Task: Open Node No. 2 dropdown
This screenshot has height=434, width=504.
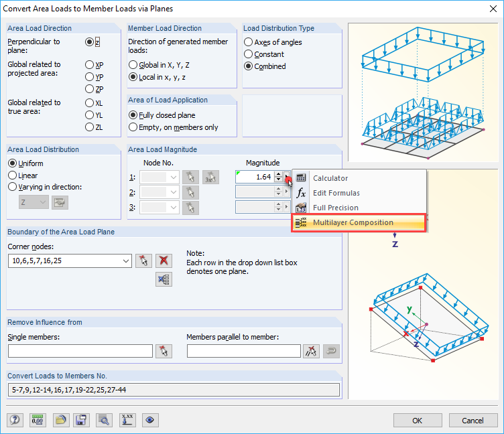Action: (x=173, y=192)
